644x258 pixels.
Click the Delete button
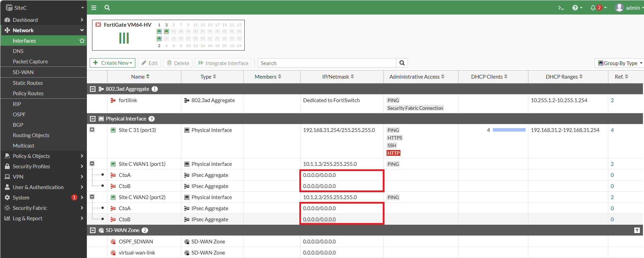(x=178, y=63)
